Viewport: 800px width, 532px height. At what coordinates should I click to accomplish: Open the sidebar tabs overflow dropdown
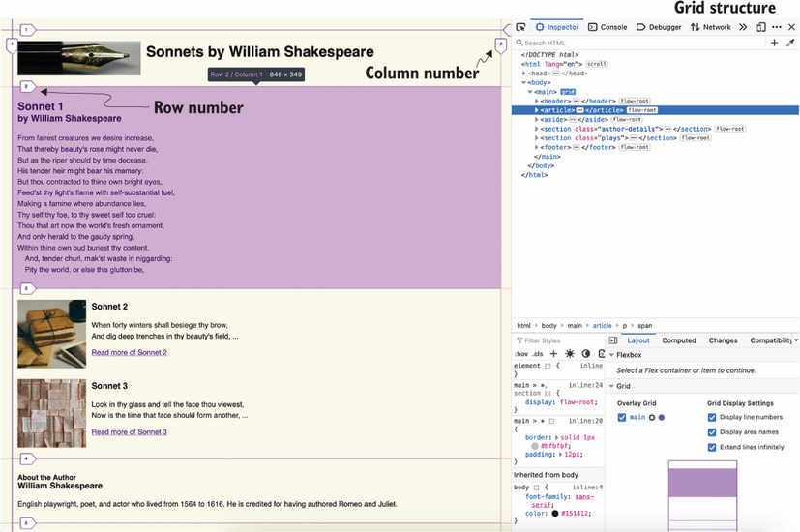click(x=795, y=340)
